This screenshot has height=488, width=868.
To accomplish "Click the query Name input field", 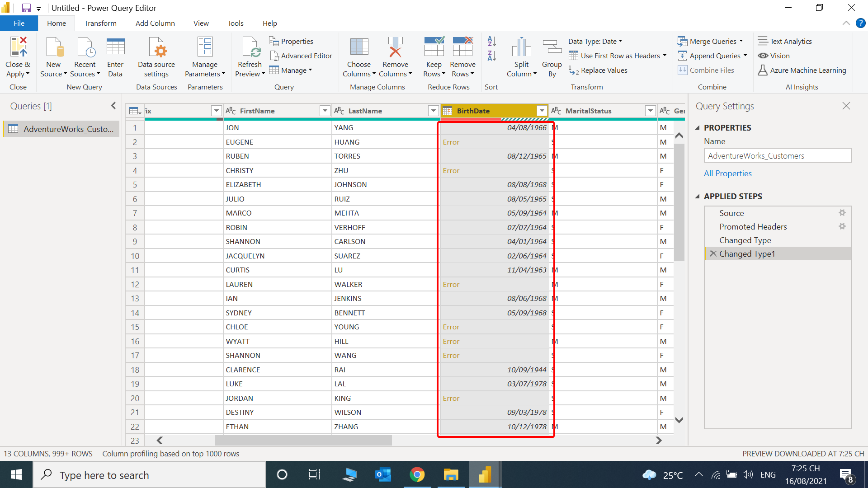I will point(778,155).
